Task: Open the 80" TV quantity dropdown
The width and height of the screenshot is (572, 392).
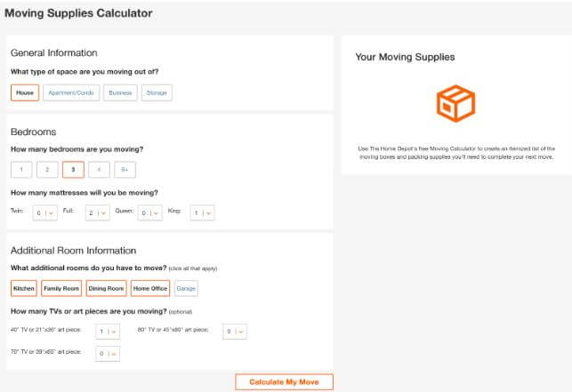Action: click(x=235, y=332)
